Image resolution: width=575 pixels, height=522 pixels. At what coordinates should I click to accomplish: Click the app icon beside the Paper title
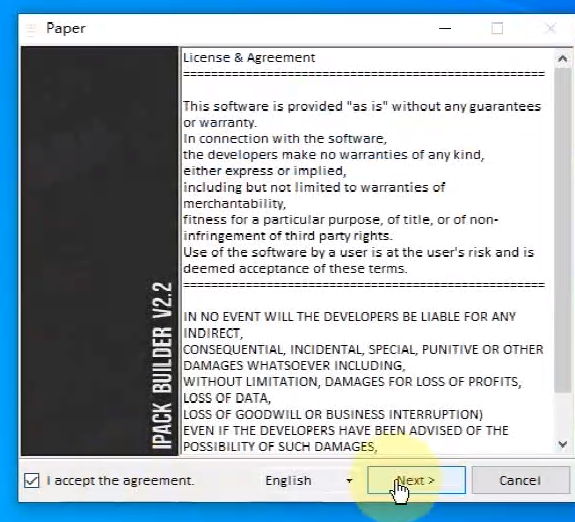(32, 29)
